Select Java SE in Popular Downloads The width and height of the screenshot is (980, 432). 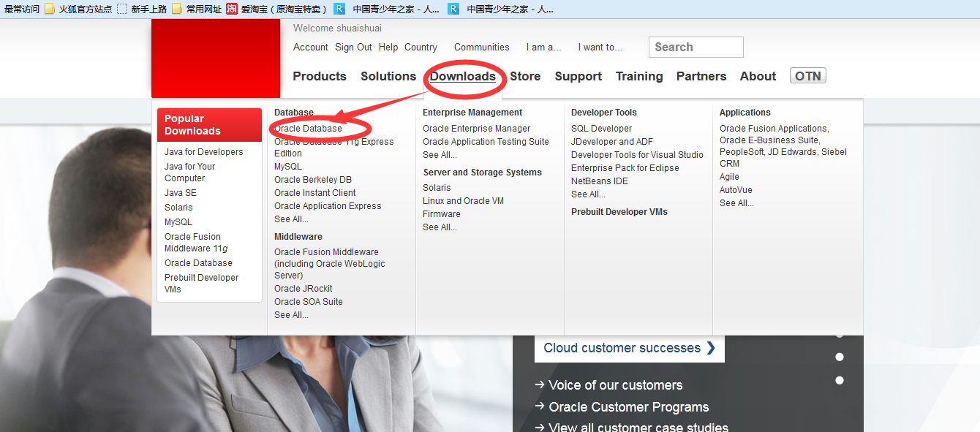point(180,193)
